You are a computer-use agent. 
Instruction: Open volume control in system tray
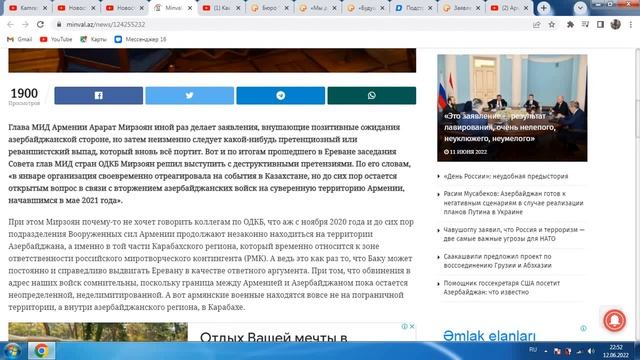(x=591, y=351)
